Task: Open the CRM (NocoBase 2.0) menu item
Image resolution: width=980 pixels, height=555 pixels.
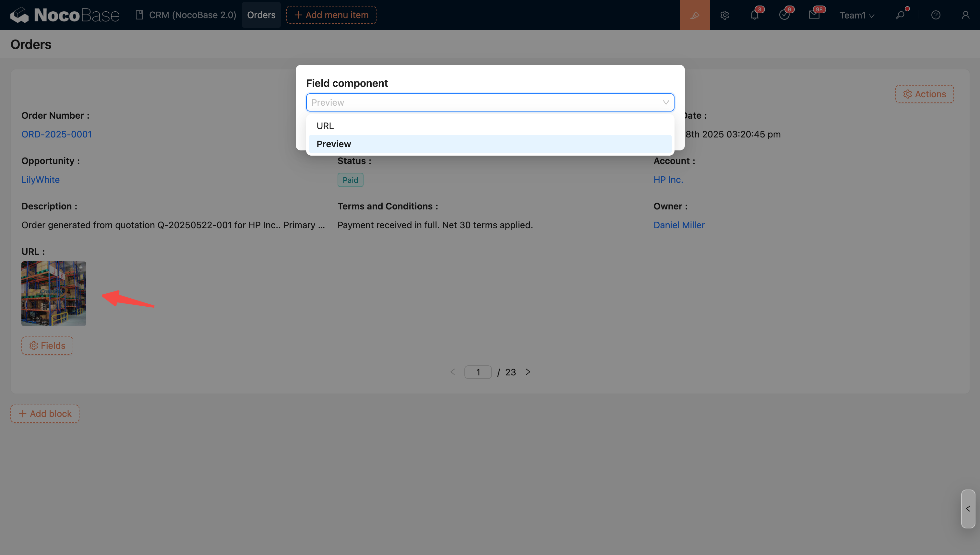Action: click(186, 15)
